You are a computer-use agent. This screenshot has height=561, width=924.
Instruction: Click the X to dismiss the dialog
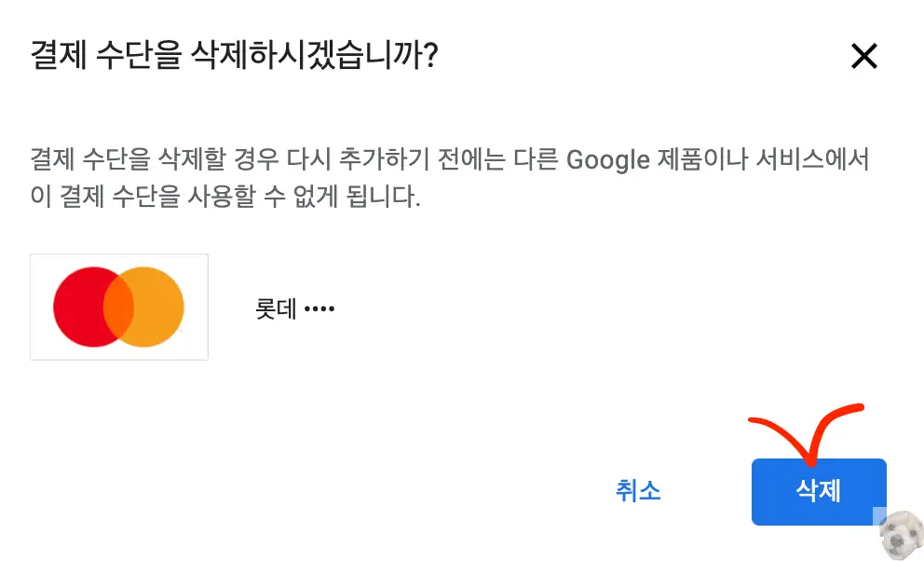pos(863,56)
